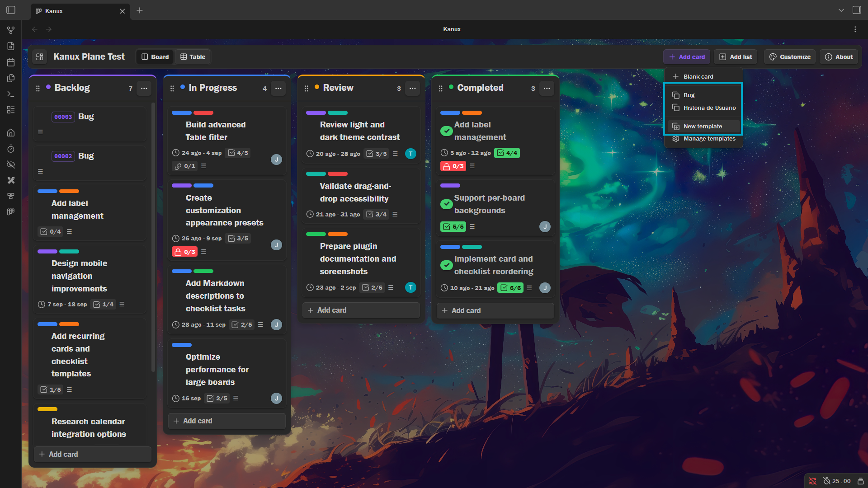Screen dimensions: 868x488
Task: Expand the tab list chevron in title bar
Action: [841, 10]
